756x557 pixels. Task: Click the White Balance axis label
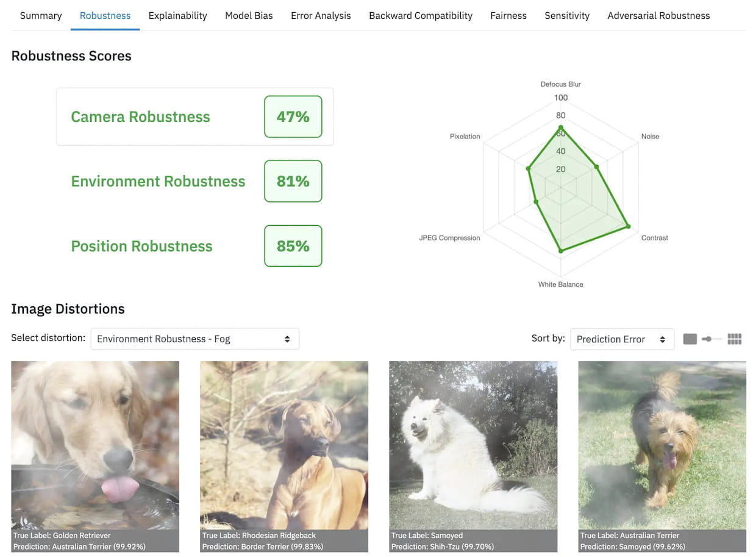[x=560, y=284]
